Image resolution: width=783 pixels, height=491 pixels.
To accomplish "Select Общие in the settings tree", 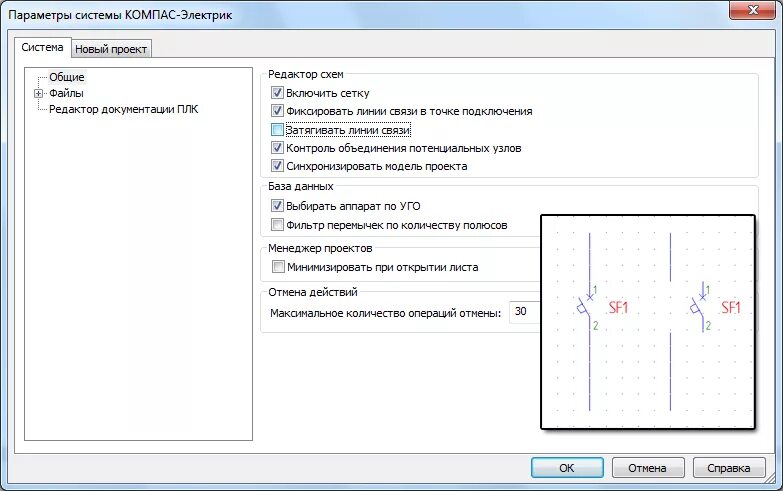I will point(66,77).
